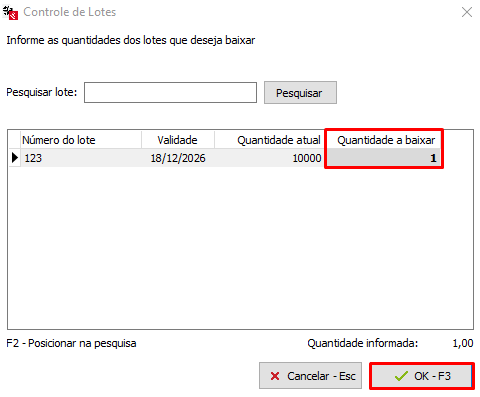Confirm with the OK - F3 button

422,376
